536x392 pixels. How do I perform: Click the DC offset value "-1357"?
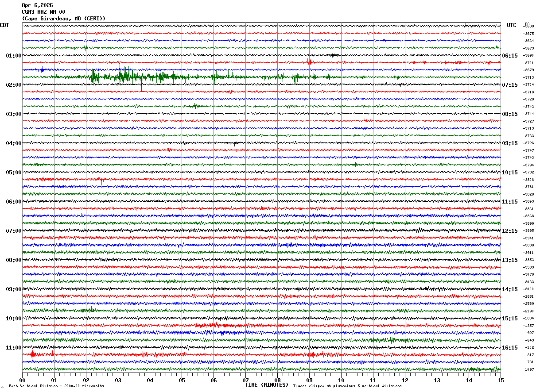(x=528, y=326)
